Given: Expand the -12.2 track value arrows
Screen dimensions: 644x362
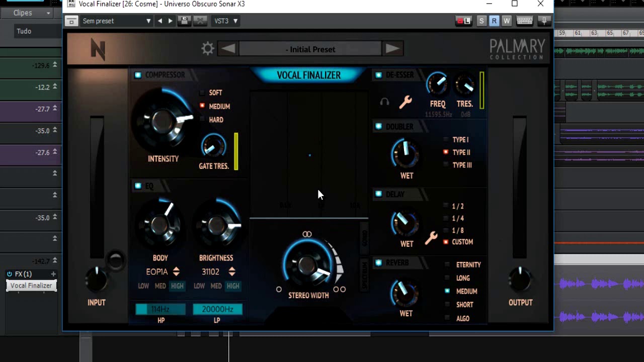Looking at the screenshot, I should pos(55,86).
